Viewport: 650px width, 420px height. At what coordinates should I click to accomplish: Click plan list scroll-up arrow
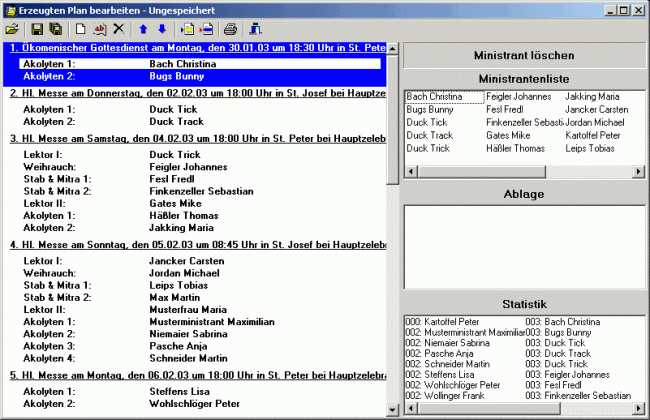click(x=392, y=49)
